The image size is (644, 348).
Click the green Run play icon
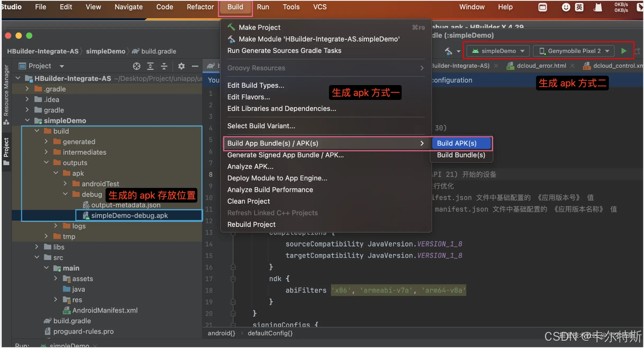(x=624, y=51)
